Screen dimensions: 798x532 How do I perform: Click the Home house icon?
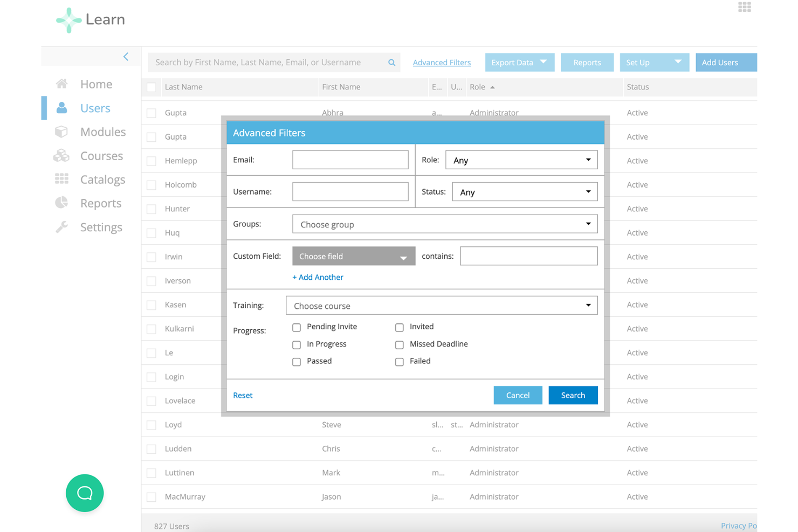coord(62,84)
